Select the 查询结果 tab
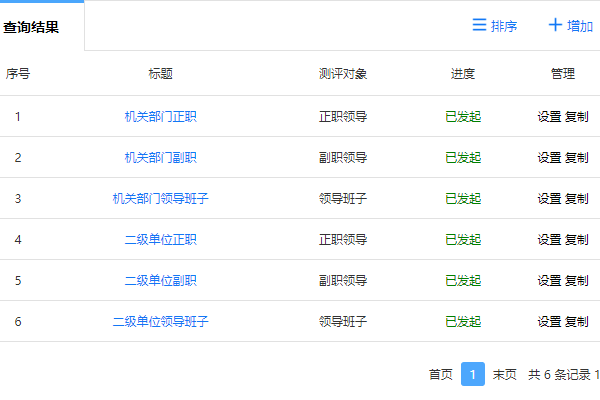The width and height of the screenshot is (600, 400). [31, 27]
